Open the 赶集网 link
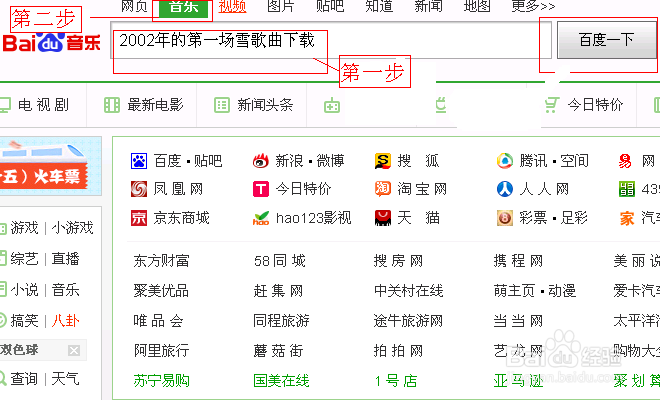 pos(278,291)
